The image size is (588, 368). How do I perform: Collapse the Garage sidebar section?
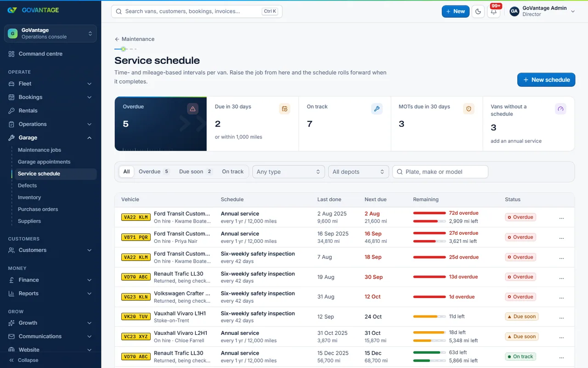pyautogui.click(x=51, y=138)
